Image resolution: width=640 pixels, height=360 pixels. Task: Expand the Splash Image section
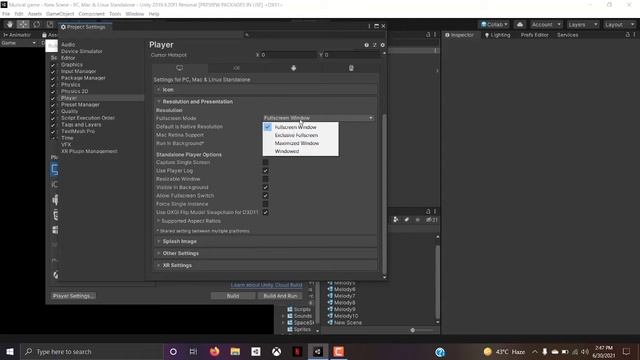(265, 241)
